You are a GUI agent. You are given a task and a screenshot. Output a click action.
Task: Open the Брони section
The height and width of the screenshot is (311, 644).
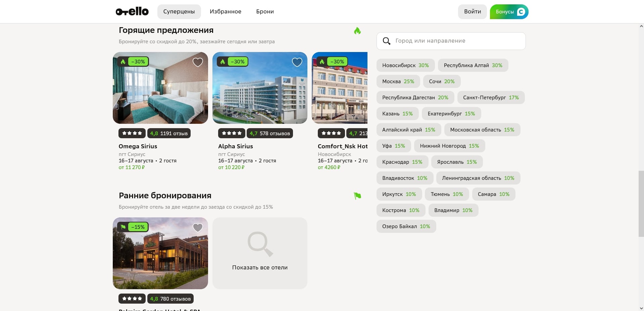click(265, 12)
